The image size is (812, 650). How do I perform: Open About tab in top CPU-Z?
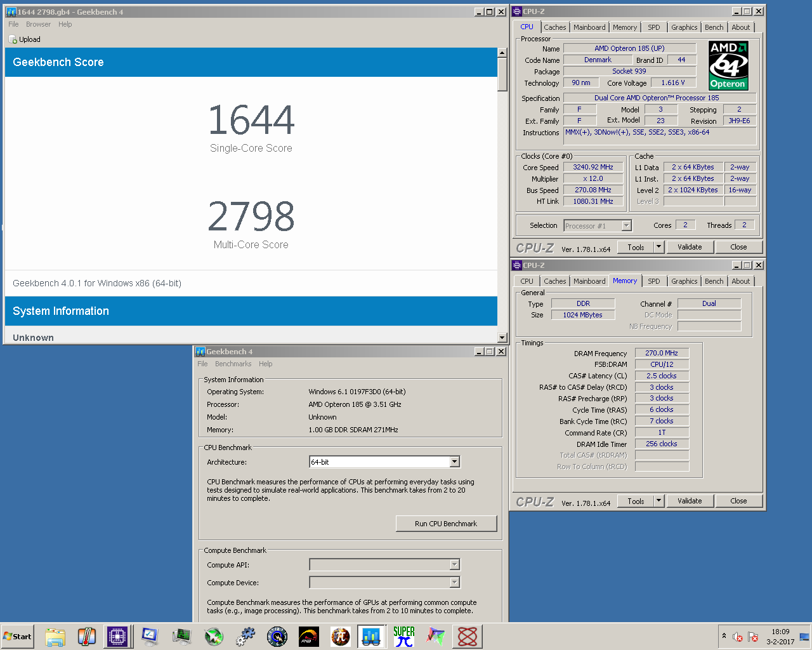click(741, 27)
